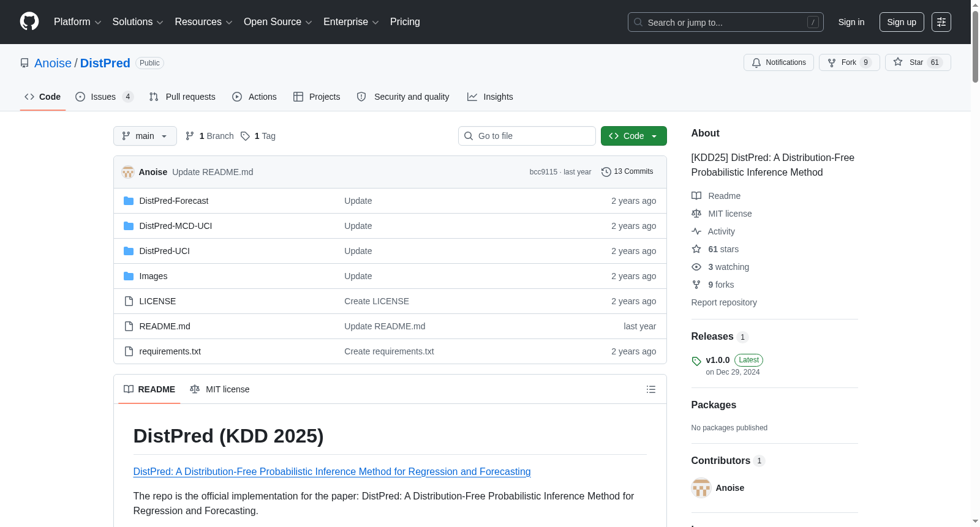
Task: Open the Actions tab
Action: [x=255, y=97]
